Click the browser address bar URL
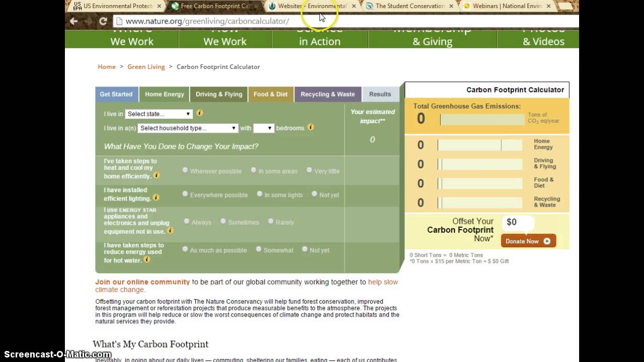Screen dimensions: 644x362 [x=207, y=21]
